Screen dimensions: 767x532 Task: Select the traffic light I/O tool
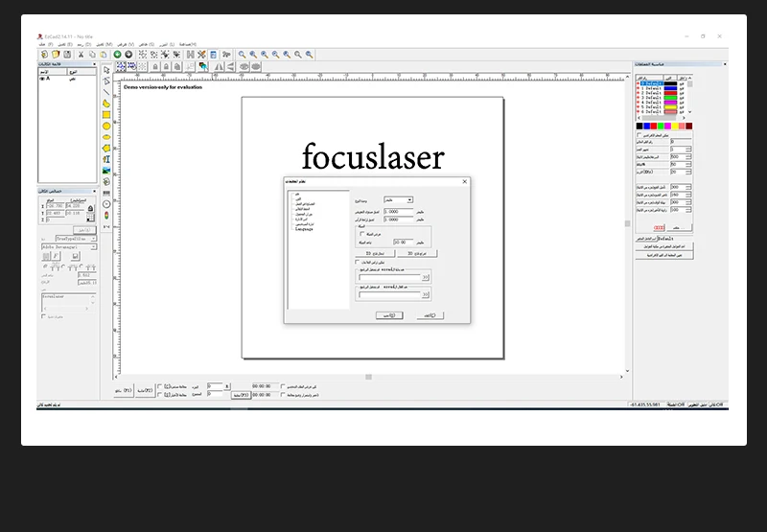pos(106,215)
